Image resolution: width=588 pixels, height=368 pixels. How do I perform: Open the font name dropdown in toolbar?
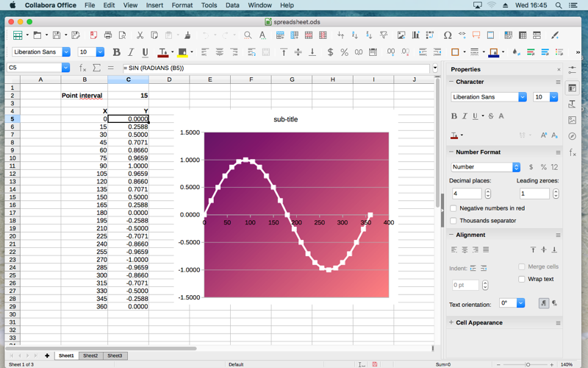[x=66, y=52]
